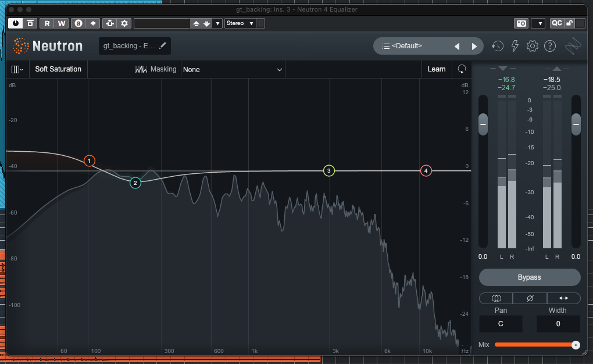Open the Stereo channel configuration dropdown
This screenshot has height=364, width=593.
click(x=240, y=23)
